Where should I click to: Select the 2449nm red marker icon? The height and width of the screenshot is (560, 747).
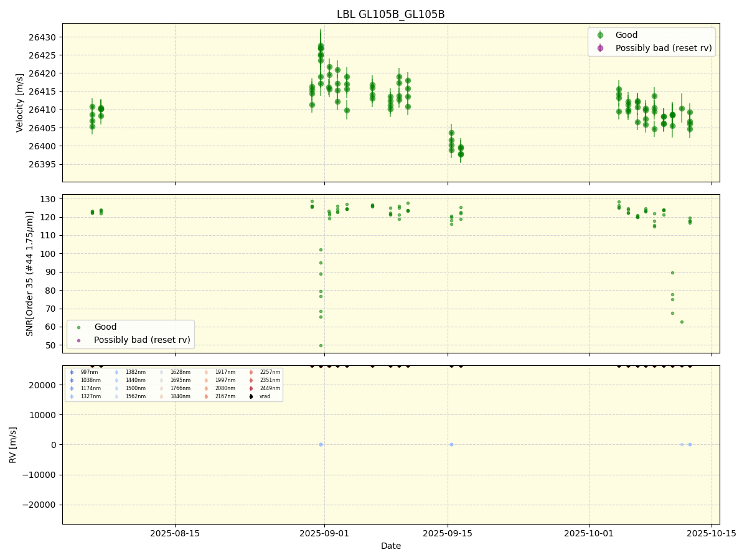point(251,388)
